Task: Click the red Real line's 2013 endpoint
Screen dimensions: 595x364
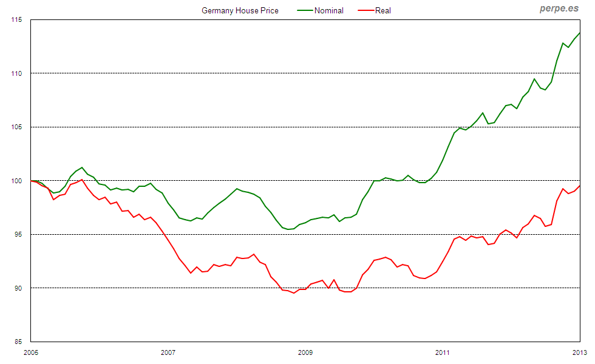Action: tap(580, 186)
